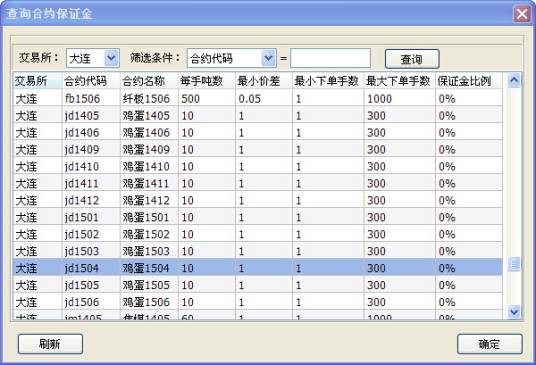Select the 鸡蛋1503 name cell
Viewport: 536px width, 365px height.
tap(149, 251)
